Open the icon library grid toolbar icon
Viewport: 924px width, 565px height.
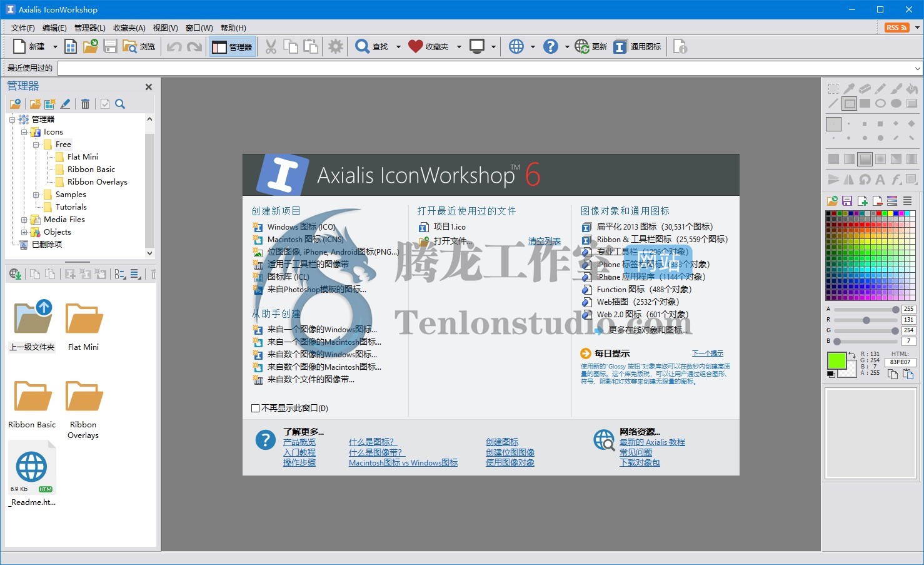[71, 46]
